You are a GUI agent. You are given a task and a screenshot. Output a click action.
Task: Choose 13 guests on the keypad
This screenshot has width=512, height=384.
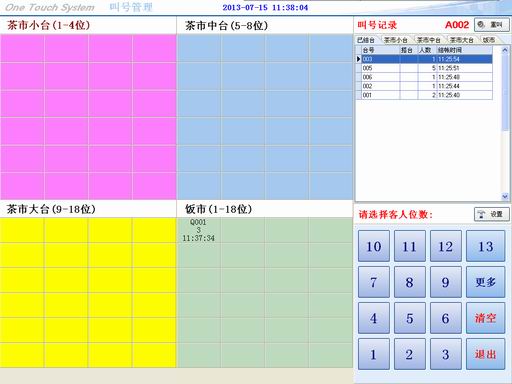pyautogui.click(x=485, y=246)
